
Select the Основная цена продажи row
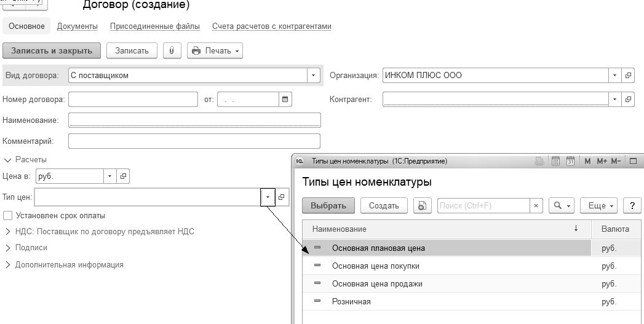tap(472, 283)
